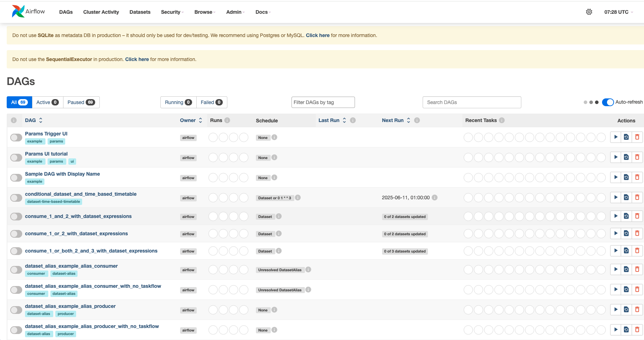Open the Docs dropdown menu
This screenshot has height=340, width=644.
point(263,12)
